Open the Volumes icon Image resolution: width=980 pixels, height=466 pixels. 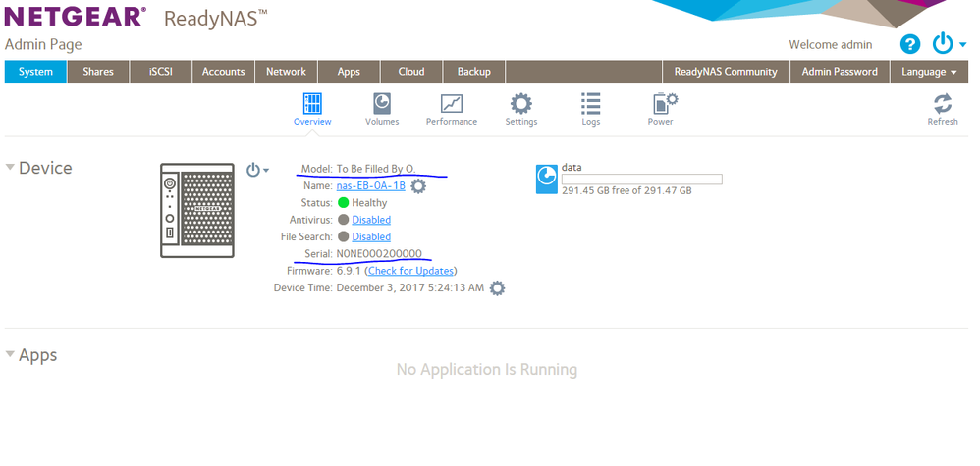click(x=382, y=104)
